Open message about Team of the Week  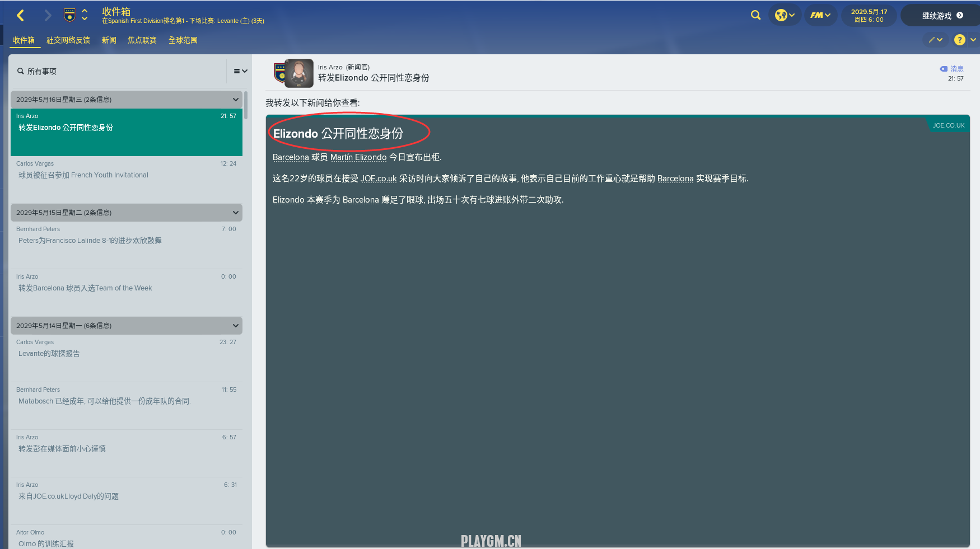pos(127,293)
